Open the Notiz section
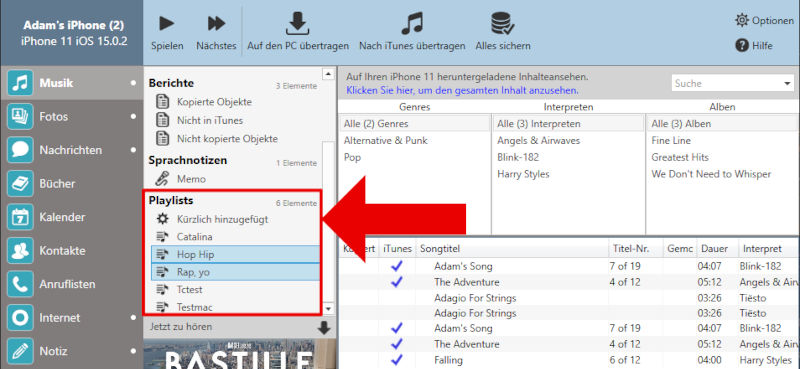This screenshot has width=800, height=369. pos(71,351)
